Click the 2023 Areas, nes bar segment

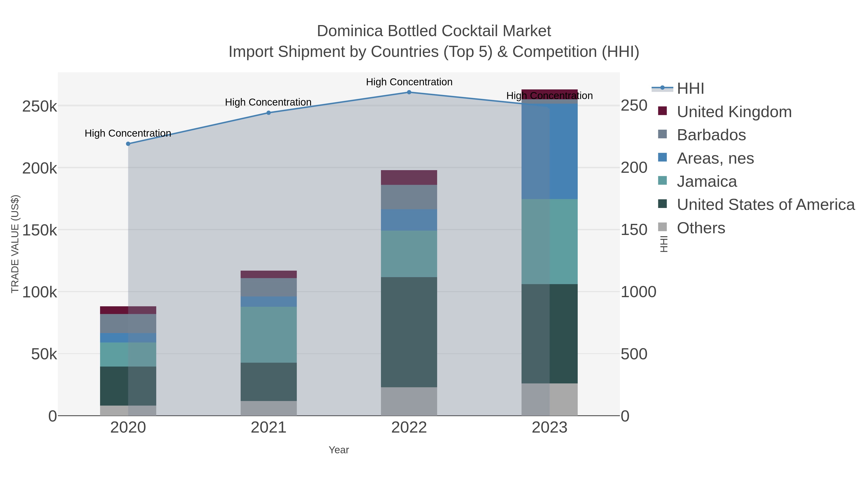point(549,151)
